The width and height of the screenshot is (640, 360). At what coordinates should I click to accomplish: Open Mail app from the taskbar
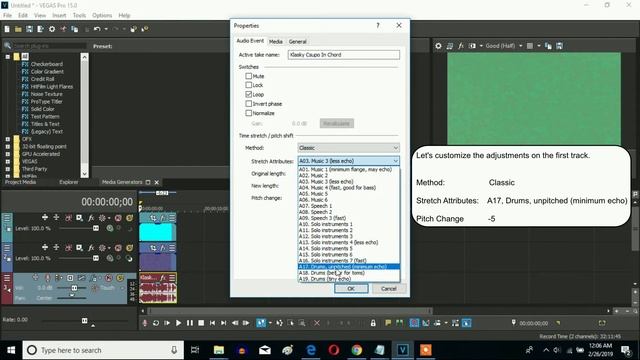tap(265, 350)
